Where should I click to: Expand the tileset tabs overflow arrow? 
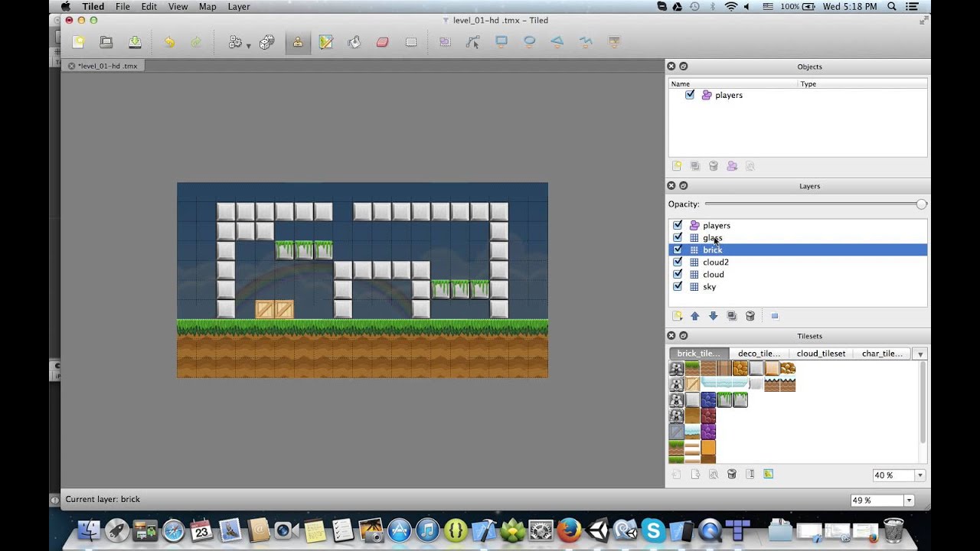tap(920, 354)
